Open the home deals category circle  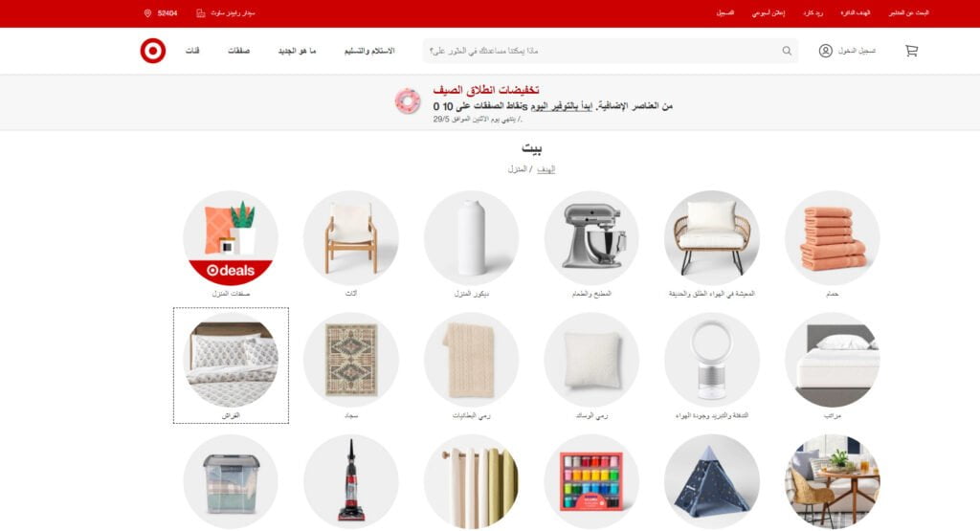tap(231, 238)
